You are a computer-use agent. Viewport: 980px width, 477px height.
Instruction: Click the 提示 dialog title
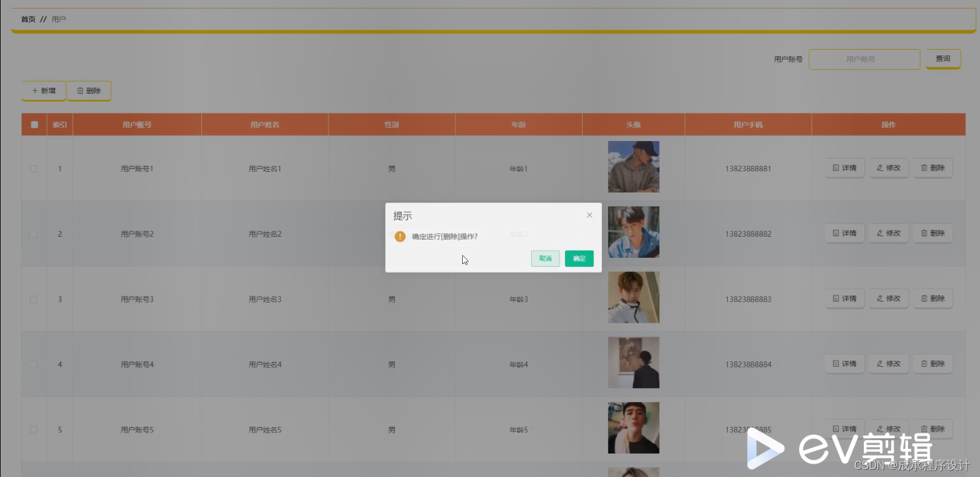402,216
